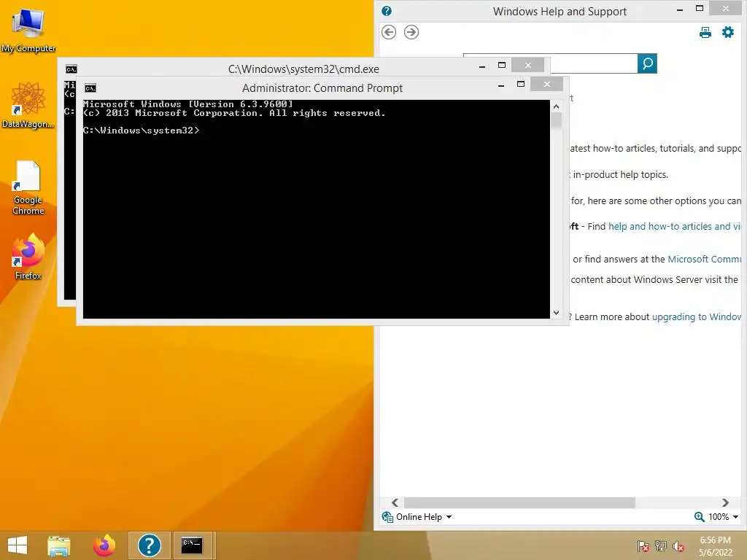Launch Firefox from the desktop shortcut
Screen dimensions: 747x560
pyautogui.click(x=28, y=256)
